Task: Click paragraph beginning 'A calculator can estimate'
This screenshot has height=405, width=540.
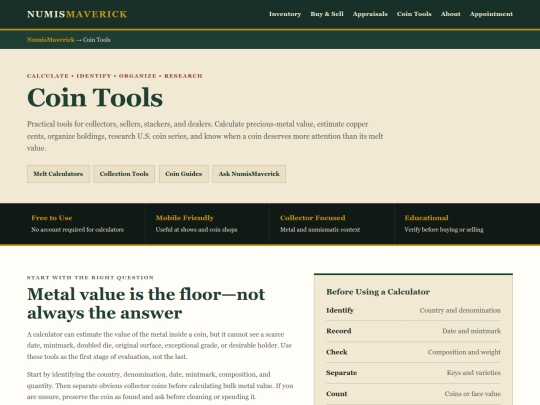Action: point(159,345)
